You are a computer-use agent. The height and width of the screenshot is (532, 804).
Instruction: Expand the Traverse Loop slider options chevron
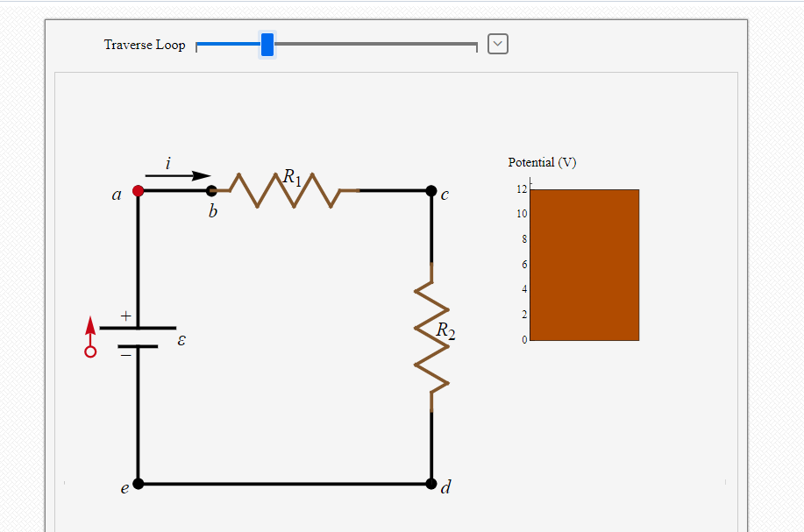click(497, 44)
